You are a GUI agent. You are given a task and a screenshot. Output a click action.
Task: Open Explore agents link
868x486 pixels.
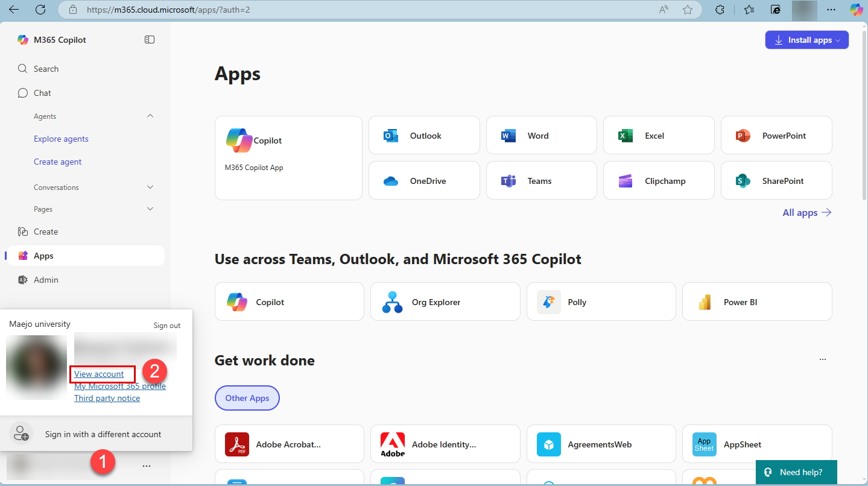click(x=61, y=139)
